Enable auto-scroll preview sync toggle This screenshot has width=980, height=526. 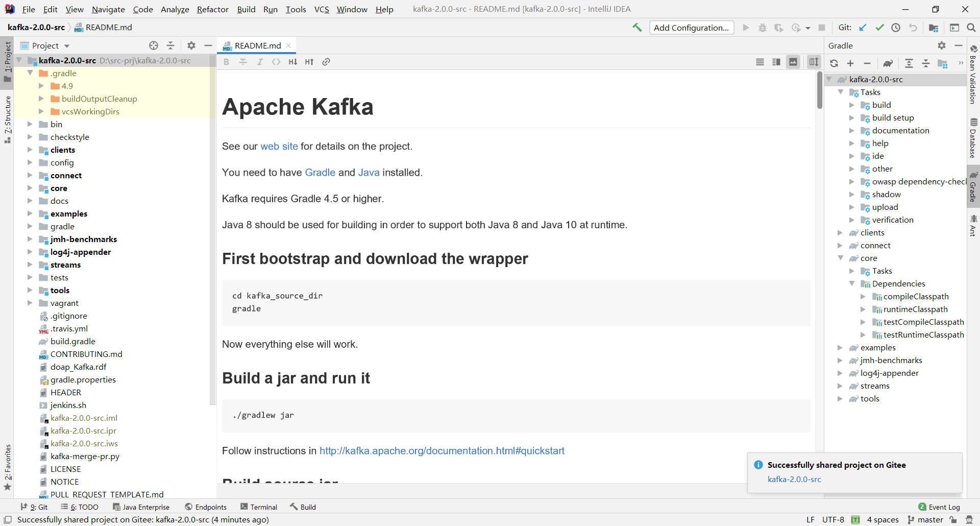pyautogui.click(x=814, y=62)
